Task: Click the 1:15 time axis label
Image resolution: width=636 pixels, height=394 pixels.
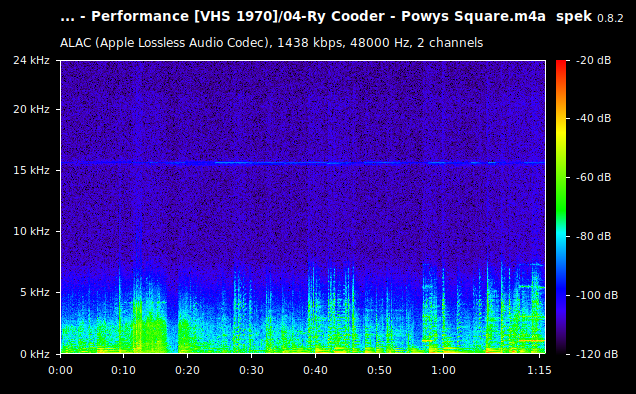Action: [x=539, y=370]
